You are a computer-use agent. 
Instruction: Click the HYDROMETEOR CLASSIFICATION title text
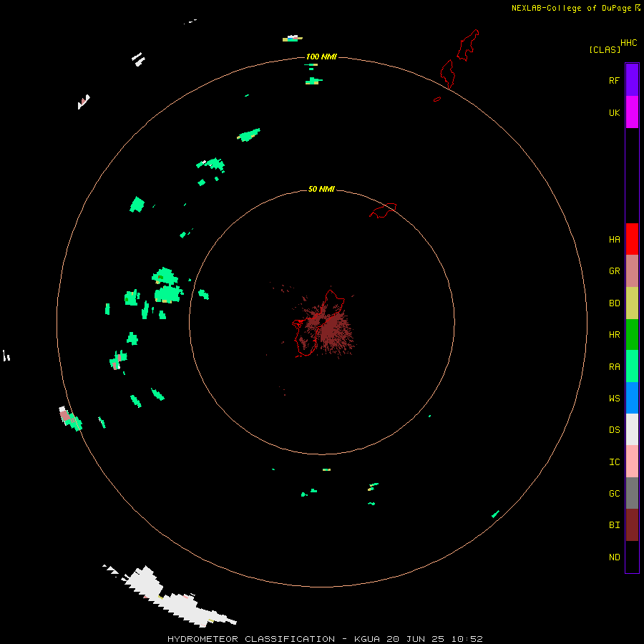coord(250,639)
